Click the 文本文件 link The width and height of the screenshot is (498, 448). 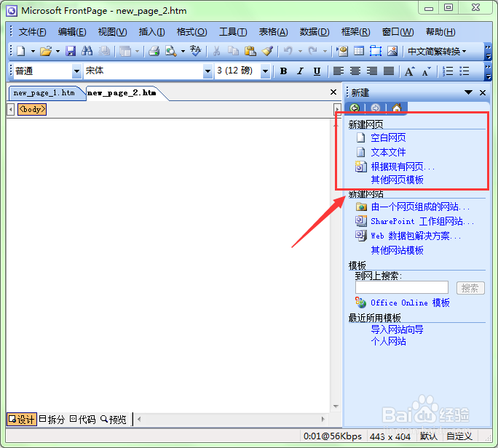[x=388, y=152]
